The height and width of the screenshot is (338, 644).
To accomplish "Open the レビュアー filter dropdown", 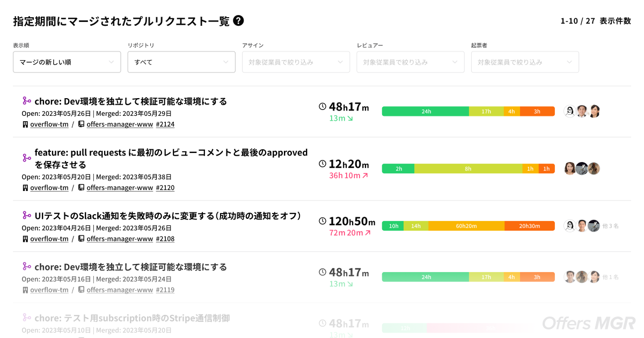I will pyautogui.click(x=411, y=62).
